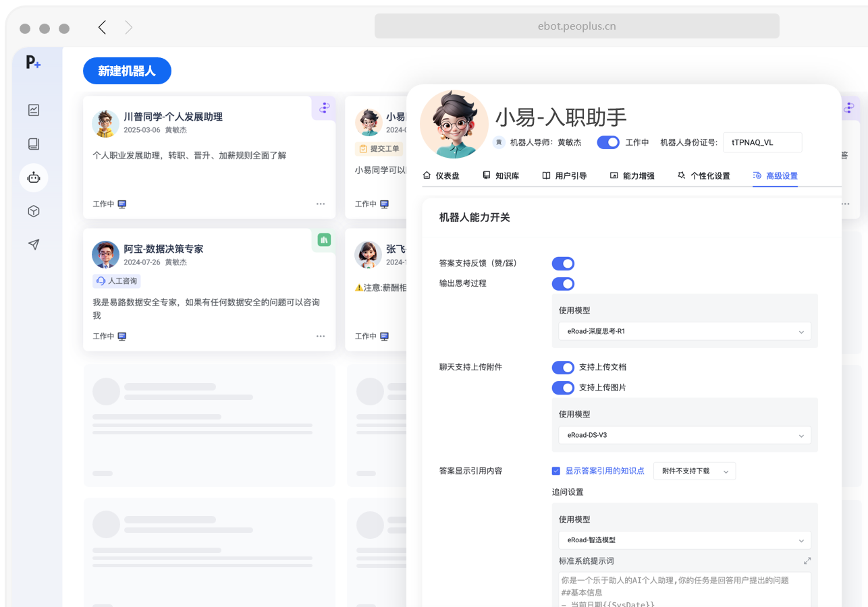Screen dimensions: 868x607
Task: Switch to the 个性化设置 tab
Action: point(703,176)
